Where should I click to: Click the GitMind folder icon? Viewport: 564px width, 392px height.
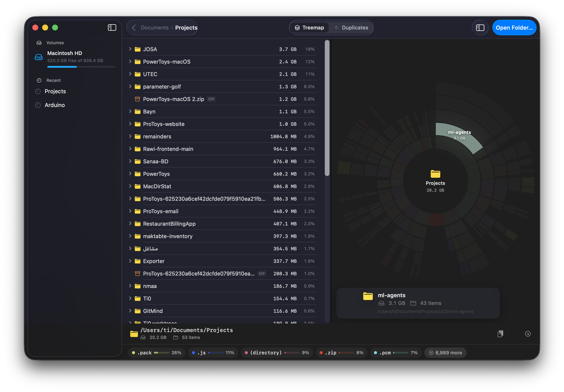(138, 311)
